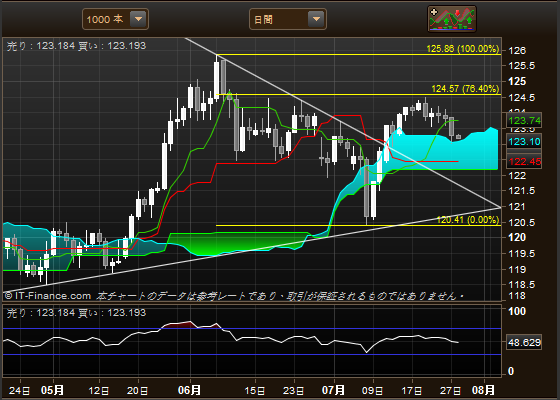
Task: Click the 124.57 (76.40%) Fibonacci label
Action: pyautogui.click(x=465, y=89)
